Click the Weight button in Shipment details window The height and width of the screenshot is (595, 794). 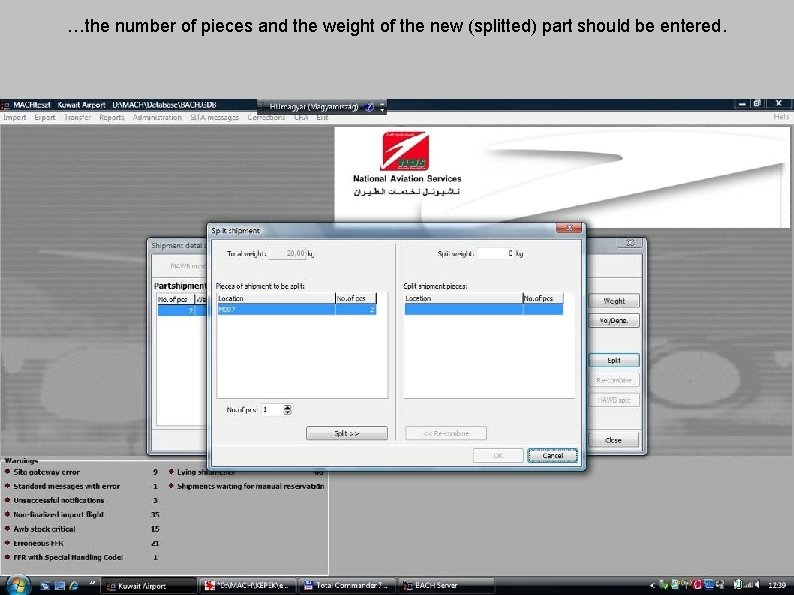[614, 301]
